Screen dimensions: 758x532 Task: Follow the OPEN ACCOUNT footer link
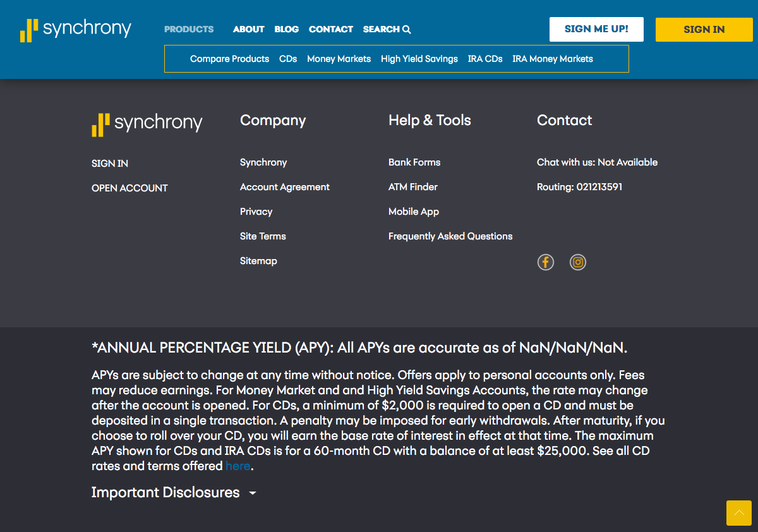point(129,188)
